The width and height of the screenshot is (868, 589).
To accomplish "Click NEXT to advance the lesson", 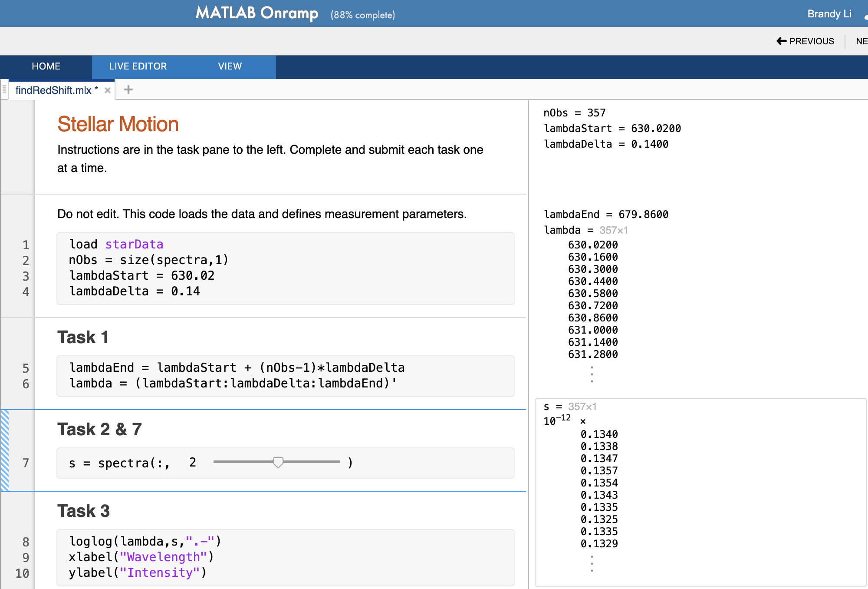I will tap(861, 41).
